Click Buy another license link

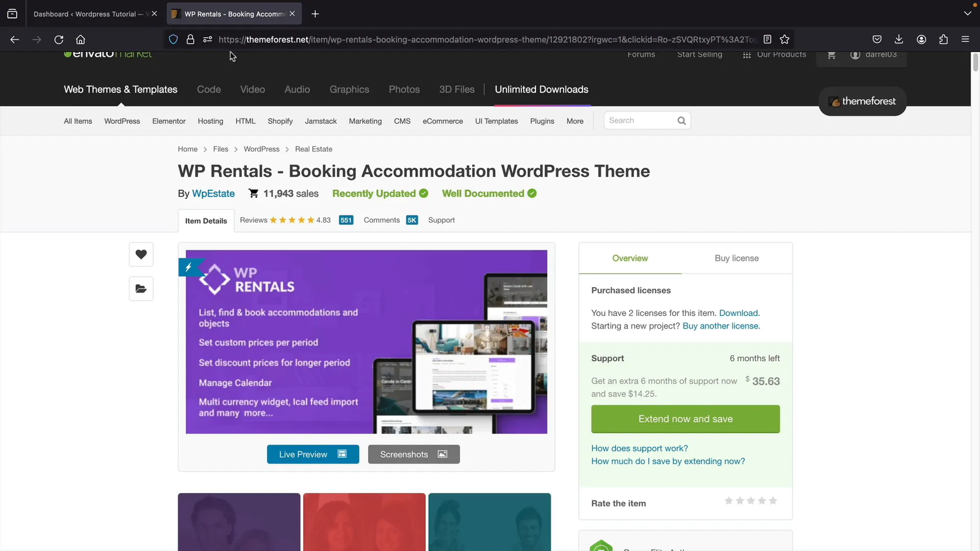(x=720, y=326)
